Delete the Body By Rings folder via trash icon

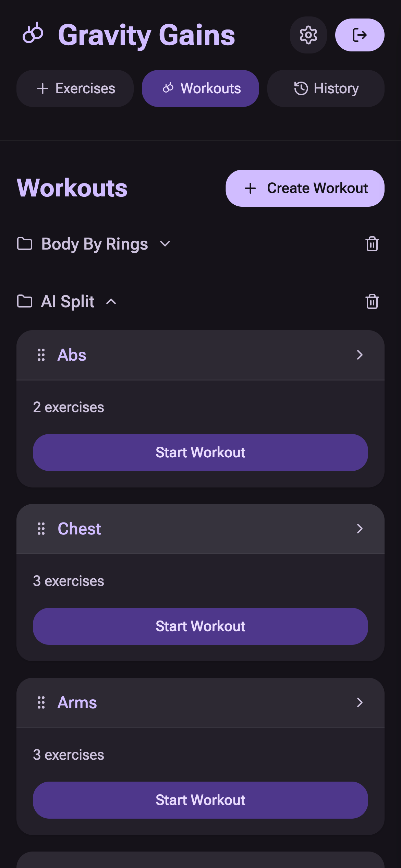coord(372,244)
